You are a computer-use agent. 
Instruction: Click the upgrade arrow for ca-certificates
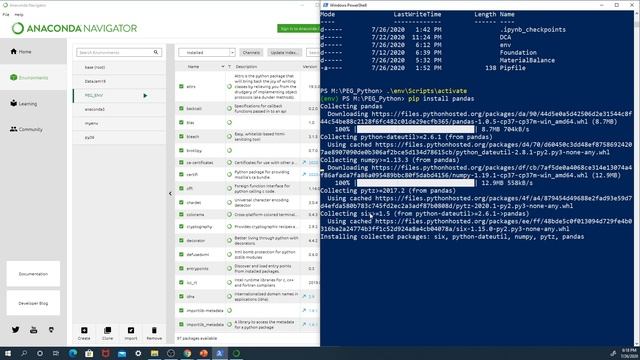click(x=304, y=162)
